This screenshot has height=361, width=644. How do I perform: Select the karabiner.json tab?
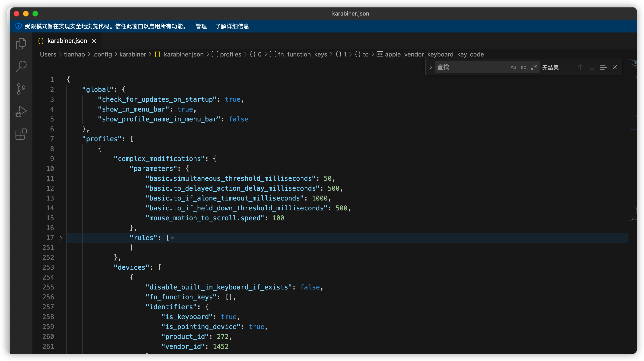66,41
